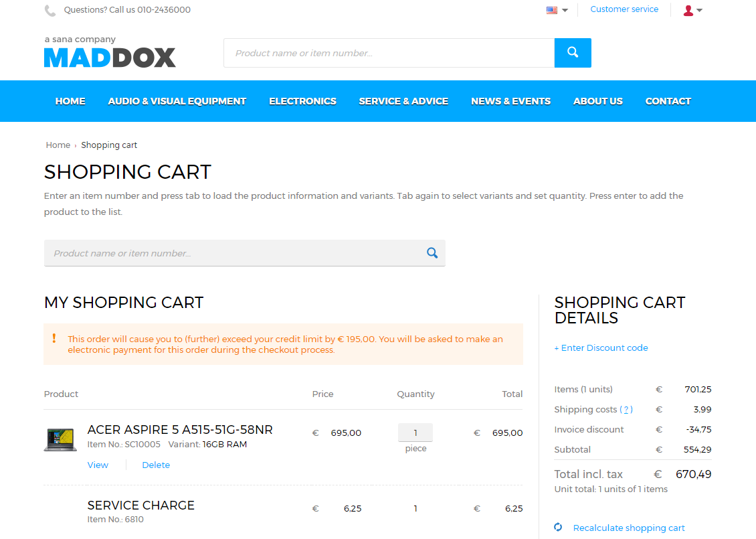The width and height of the screenshot is (756, 539).
Task: Open Audio & Visual Equipment menu
Action: pyautogui.click(x=177, y=101)
